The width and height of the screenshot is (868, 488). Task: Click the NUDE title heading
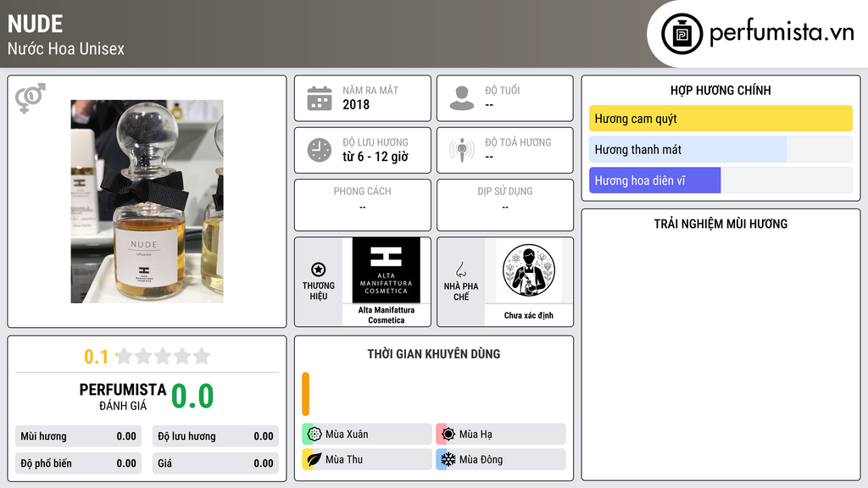[35, 24]
